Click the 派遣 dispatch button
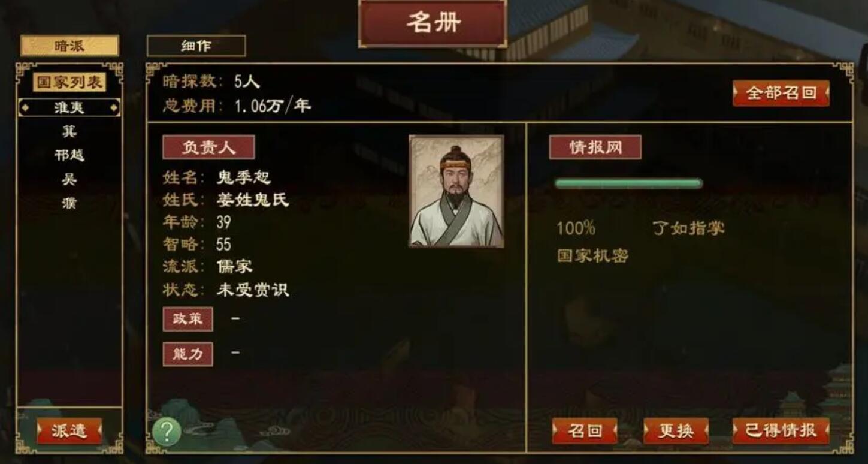The width and height of the screenshot is (868, 464). tap(69, 431)
